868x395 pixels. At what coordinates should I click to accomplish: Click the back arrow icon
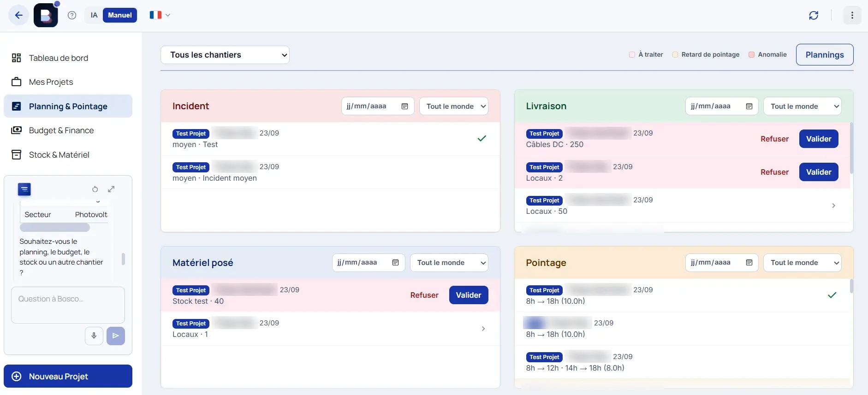click(18, 15)
